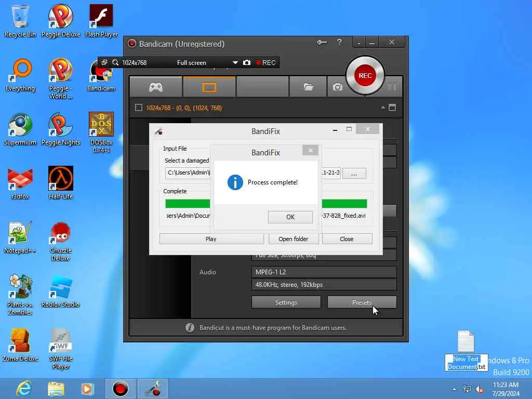Open Bandicam audio Settings
This screenshot has height=399, width=532.
point(286,302)
